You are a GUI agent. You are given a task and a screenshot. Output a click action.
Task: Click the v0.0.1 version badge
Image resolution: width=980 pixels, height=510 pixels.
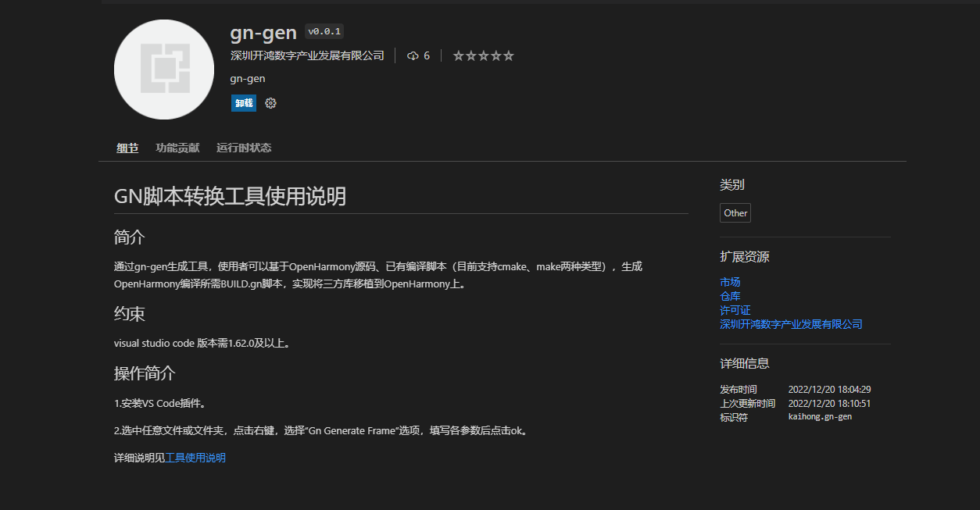pos(324,32)
